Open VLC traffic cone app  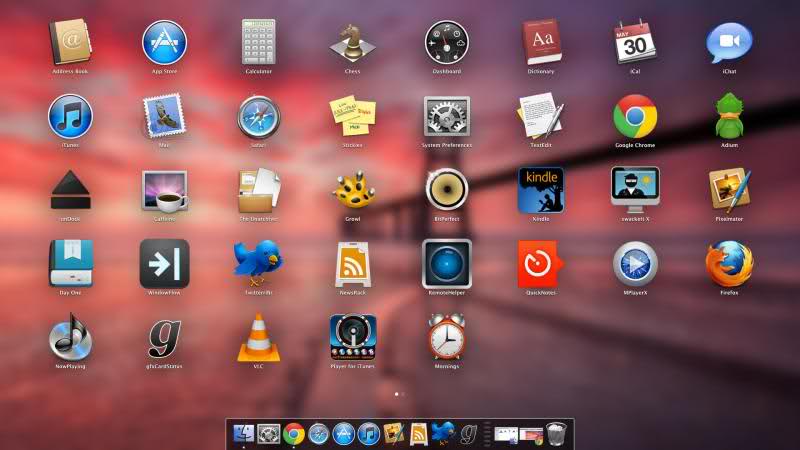click(x=259, y=337)
